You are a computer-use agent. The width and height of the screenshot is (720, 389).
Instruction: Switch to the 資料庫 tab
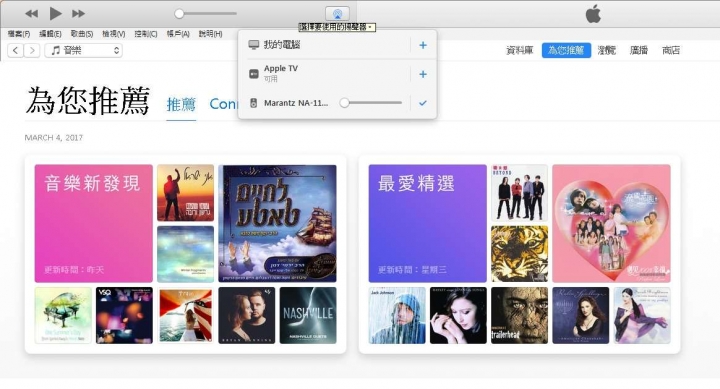(519, 51)
